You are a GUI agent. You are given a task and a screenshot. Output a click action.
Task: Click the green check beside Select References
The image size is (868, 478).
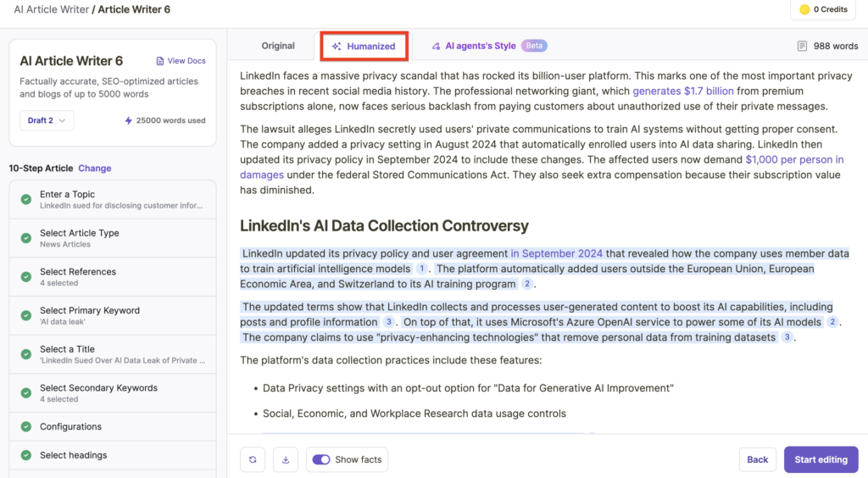coord(26,276)
